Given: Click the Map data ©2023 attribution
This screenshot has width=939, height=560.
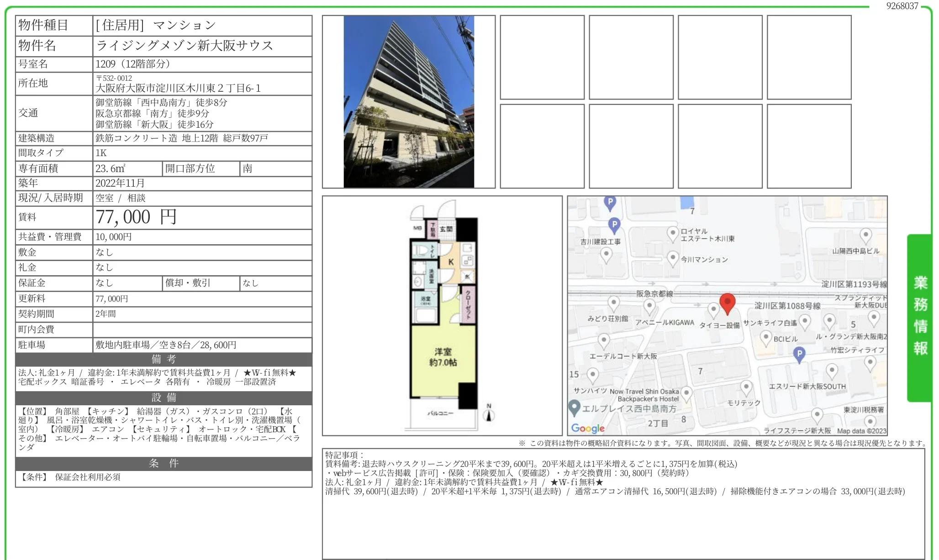Looking at the screenshot, I should tap(861, 431).
